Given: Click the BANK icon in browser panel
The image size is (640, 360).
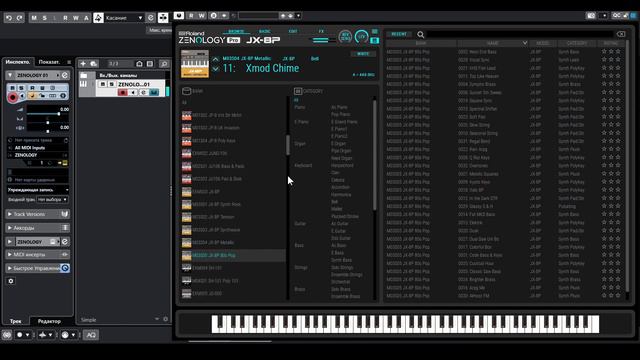Looking at the screenshot, I should tap(187, 91).
